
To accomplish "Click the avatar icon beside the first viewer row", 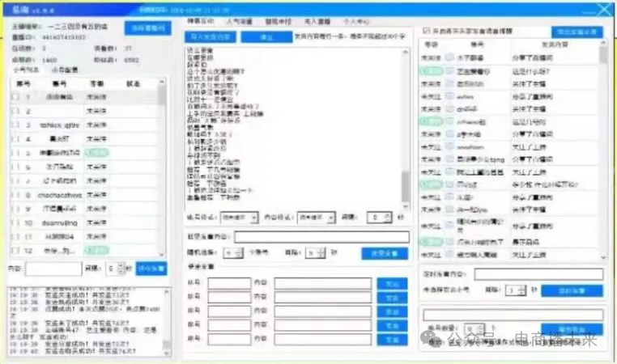I will click(449, 57).
